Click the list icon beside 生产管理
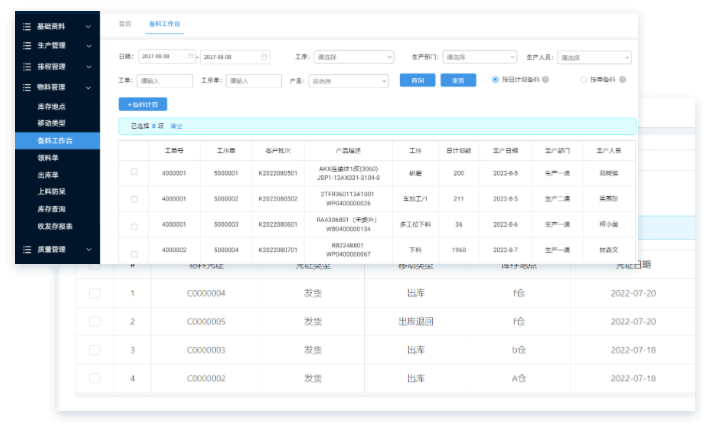The width and height of the screenshot is (710, 430). [x=27, y=46]
